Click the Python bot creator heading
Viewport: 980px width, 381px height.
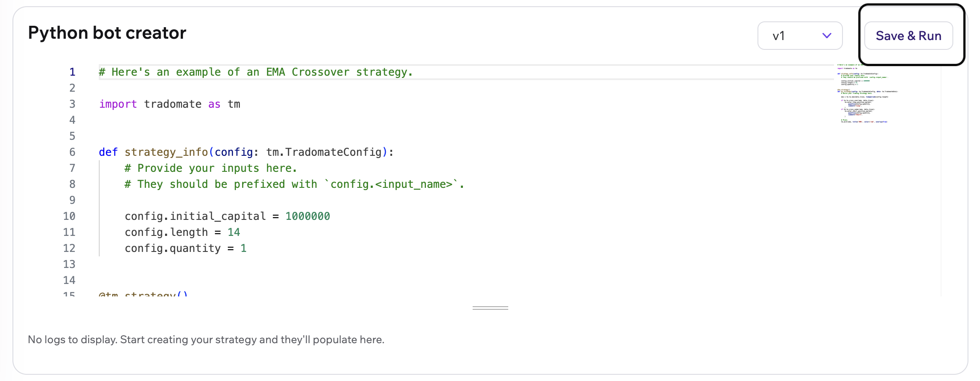click(107, 33)
